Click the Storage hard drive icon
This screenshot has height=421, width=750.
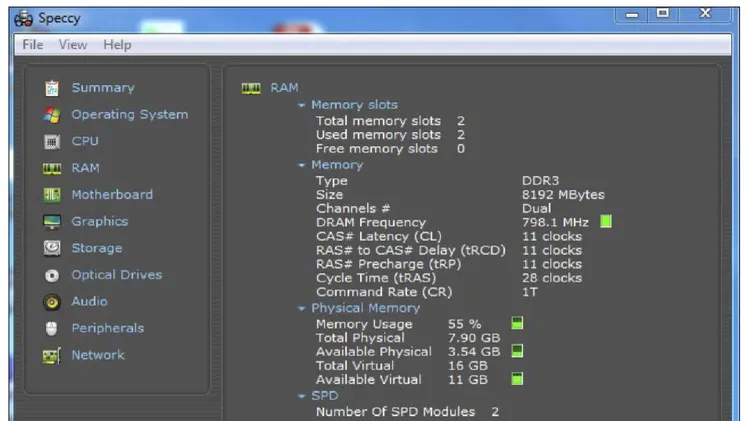tap(52, 248)
